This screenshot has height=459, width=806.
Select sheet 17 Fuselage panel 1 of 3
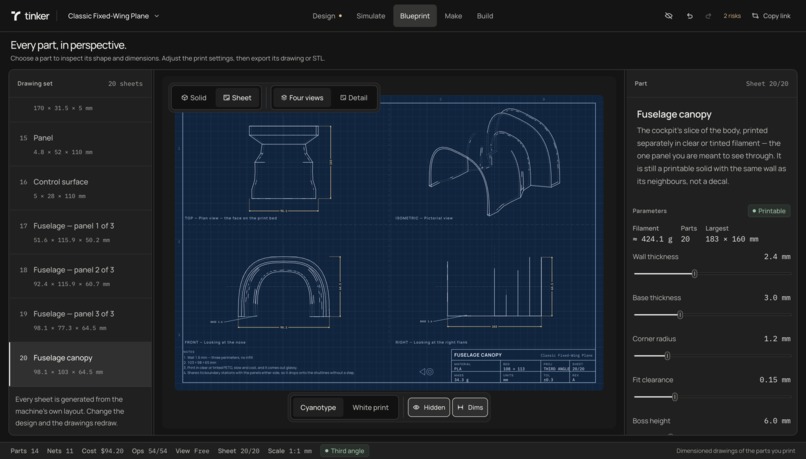pos(81,232)
